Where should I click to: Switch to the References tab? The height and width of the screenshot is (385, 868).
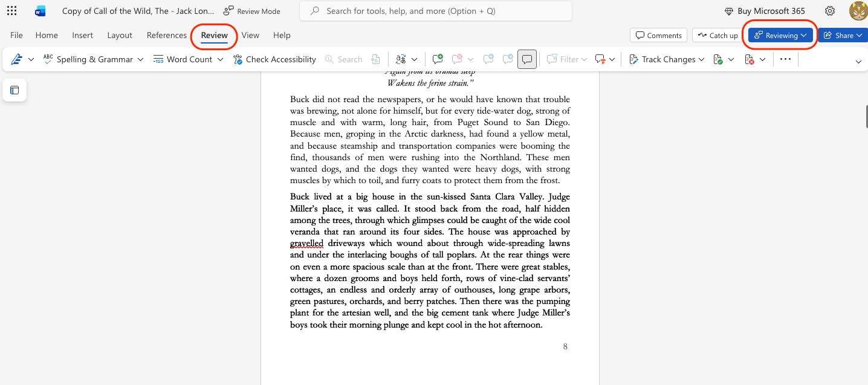pos(167,35)
